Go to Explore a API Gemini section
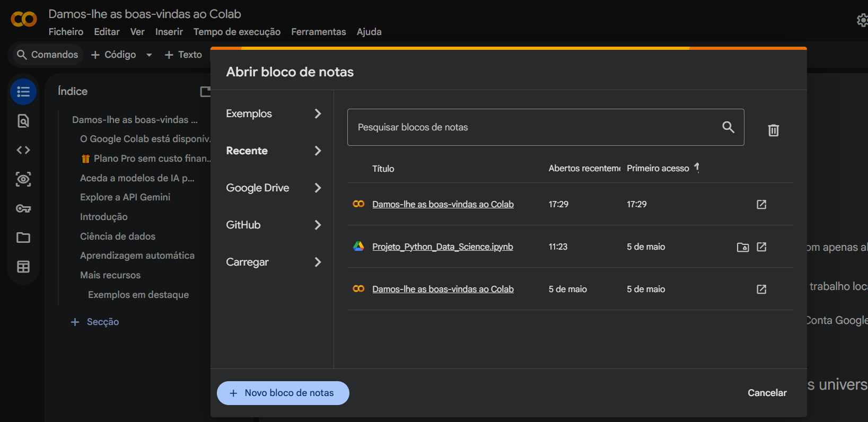Screen dimensions: 868x422 [125, 197]
